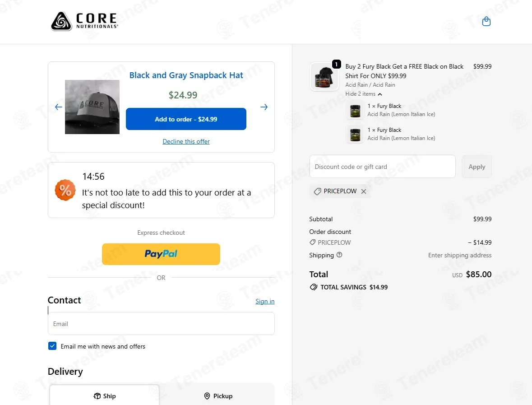Uncheck Email me with news and offers
This screenshot has height=405, width=532.
pyautogui.click(x=52, y=346)
